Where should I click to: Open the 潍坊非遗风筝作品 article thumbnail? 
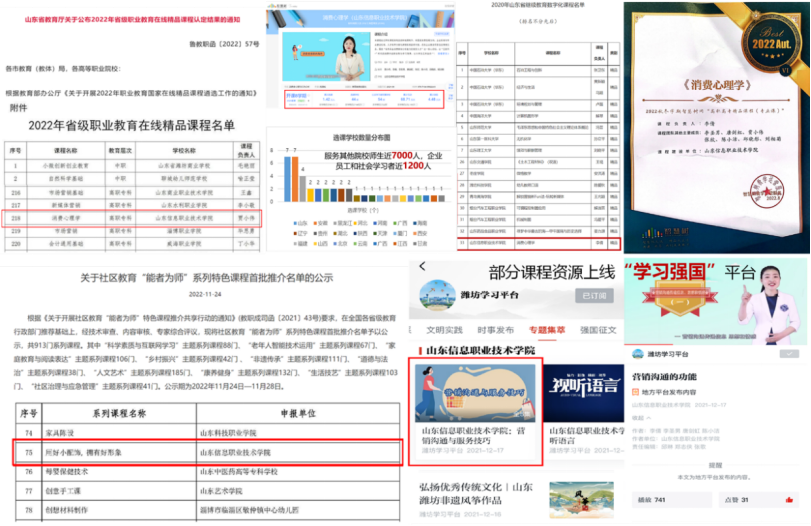tap(584, 500)
